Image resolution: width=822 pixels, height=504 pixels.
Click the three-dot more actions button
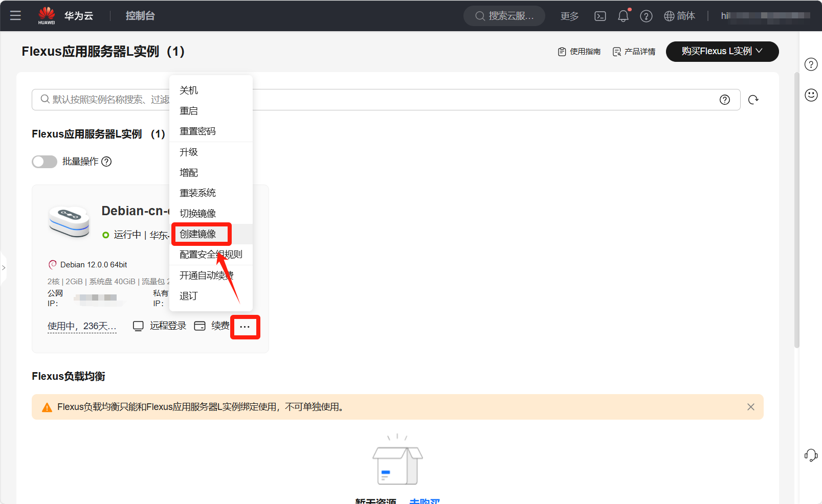[245, 327]
